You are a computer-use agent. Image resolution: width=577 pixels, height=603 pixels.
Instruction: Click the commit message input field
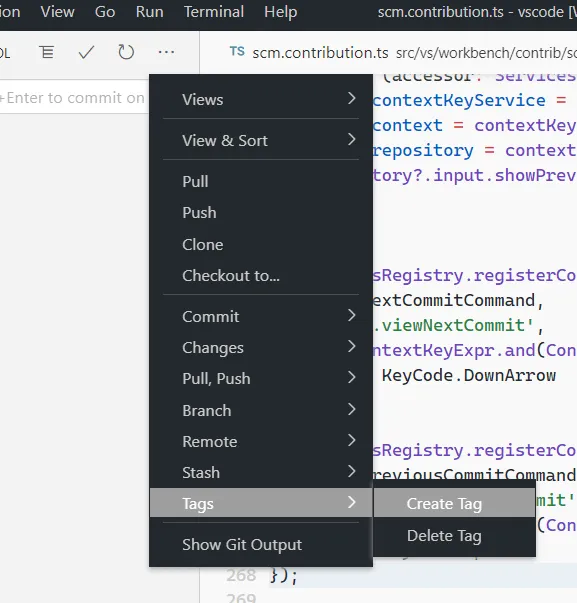[x=74, y=97]
